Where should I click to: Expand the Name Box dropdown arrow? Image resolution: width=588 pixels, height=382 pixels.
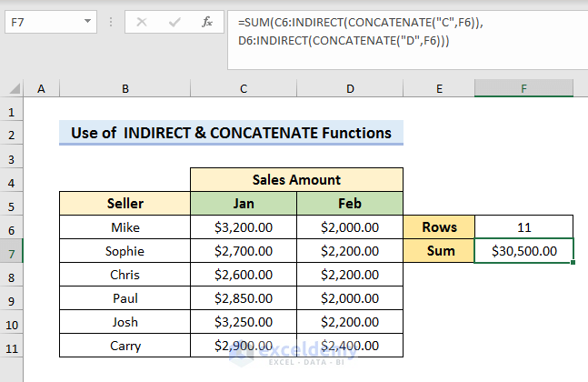pos(86,20)
